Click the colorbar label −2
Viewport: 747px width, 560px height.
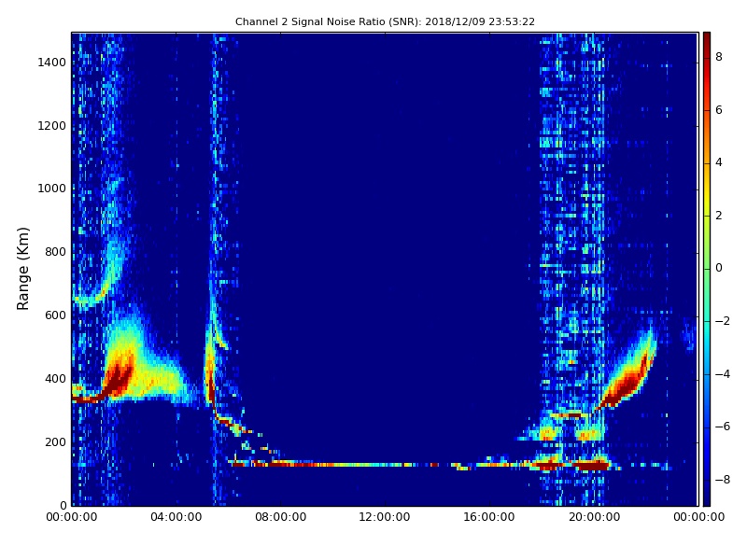723,321
